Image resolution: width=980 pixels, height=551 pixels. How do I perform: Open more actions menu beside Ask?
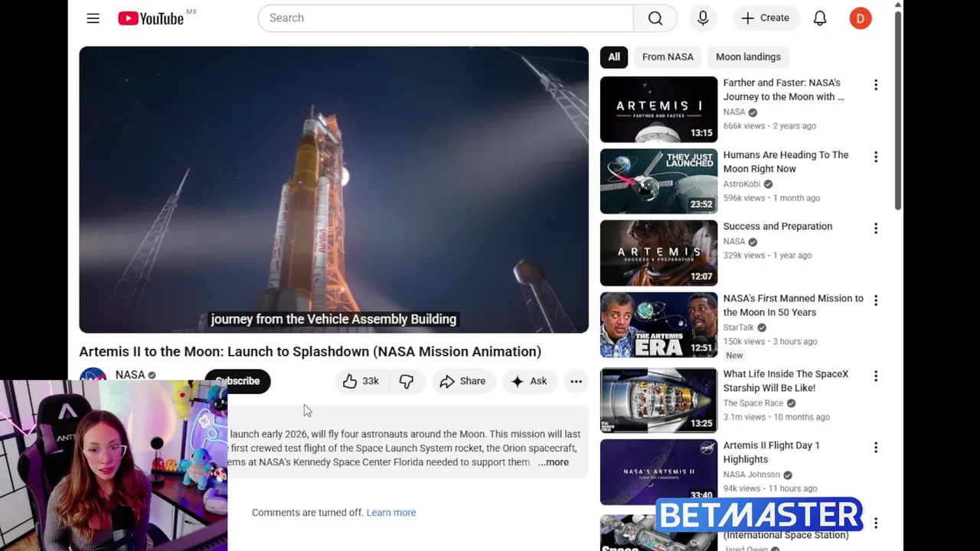(576, 381)
